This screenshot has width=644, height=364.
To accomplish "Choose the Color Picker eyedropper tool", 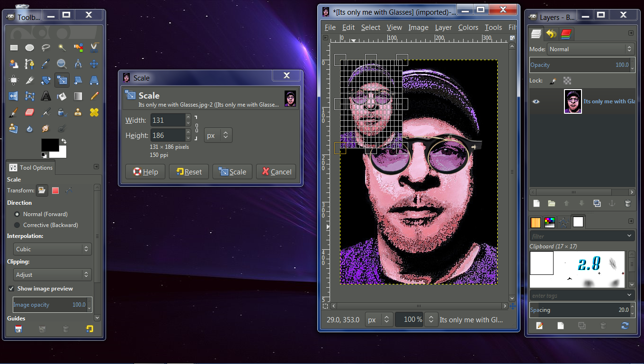I will coord(46,64).
